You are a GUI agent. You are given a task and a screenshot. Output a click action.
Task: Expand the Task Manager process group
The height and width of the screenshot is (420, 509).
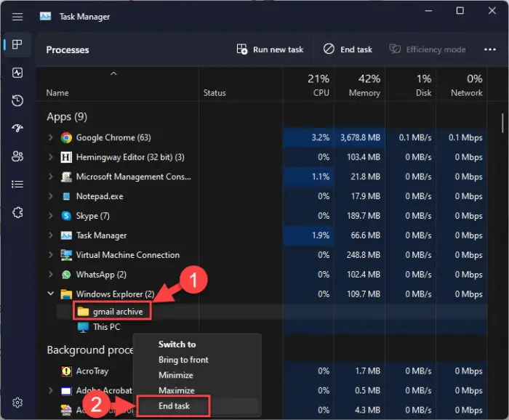pyautogui.click(x=50, y=235)
